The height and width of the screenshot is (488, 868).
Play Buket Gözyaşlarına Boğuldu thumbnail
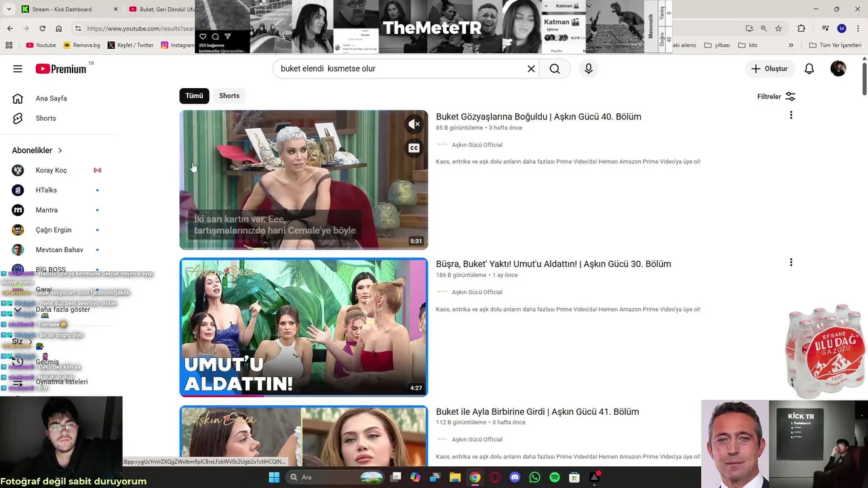304,180
